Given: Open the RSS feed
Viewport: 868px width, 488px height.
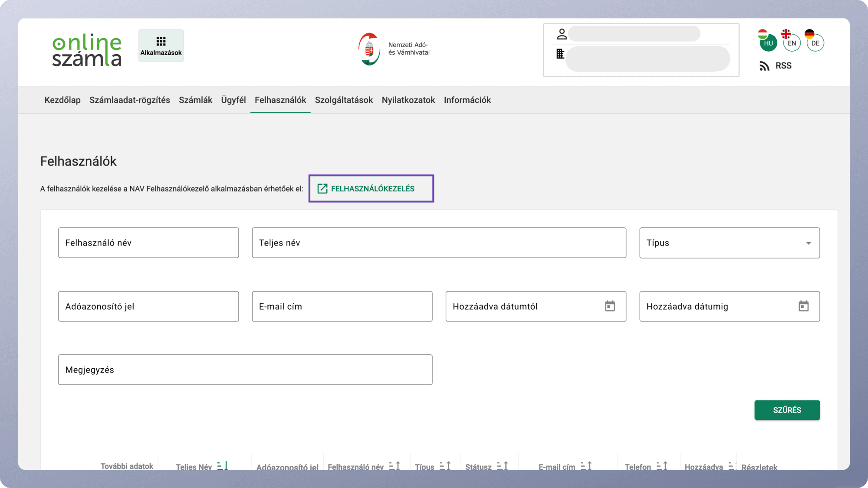Looking at the screenshot, I should 776,66.
